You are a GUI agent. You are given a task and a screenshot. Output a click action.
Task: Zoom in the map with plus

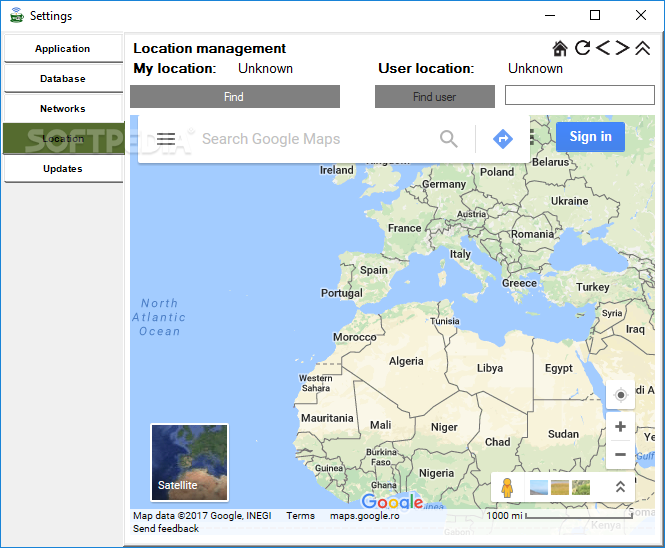pos(620,426)
